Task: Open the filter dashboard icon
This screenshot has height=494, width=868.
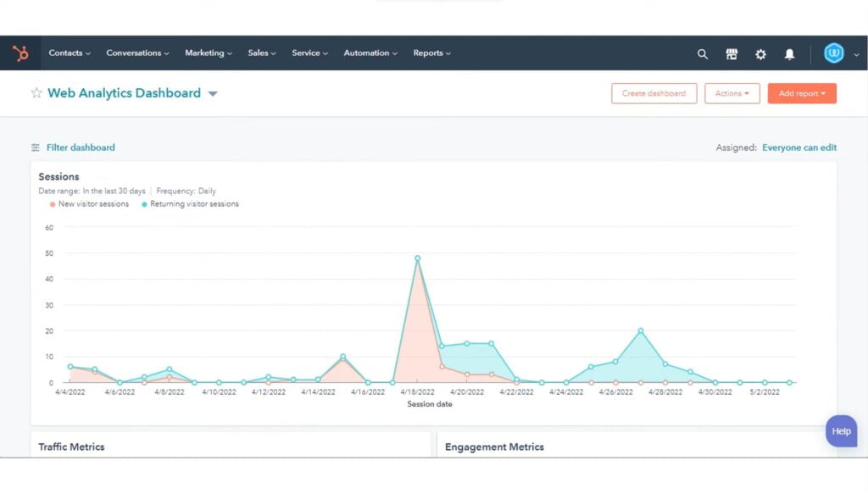Action: click(x=36, y=147)
